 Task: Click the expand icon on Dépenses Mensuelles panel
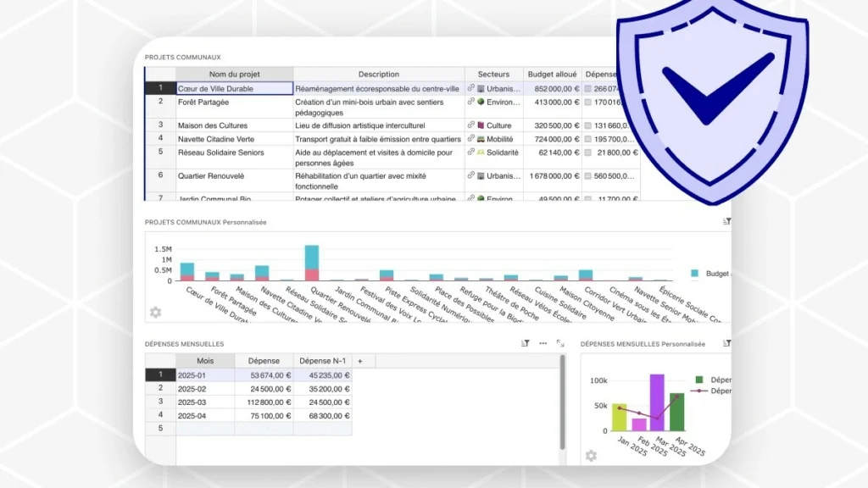[x=561, y=344]
